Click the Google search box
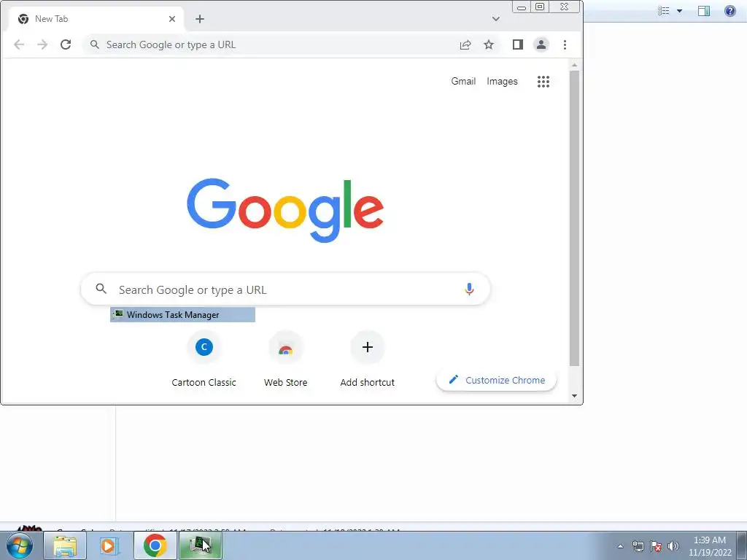Screen dimensions: 747x560 pos(286,289)
